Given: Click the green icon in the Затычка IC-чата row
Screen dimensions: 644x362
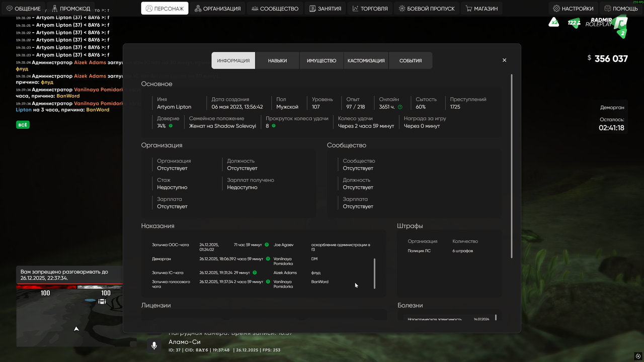Looking at the screenshot, I should coord(255,273).
